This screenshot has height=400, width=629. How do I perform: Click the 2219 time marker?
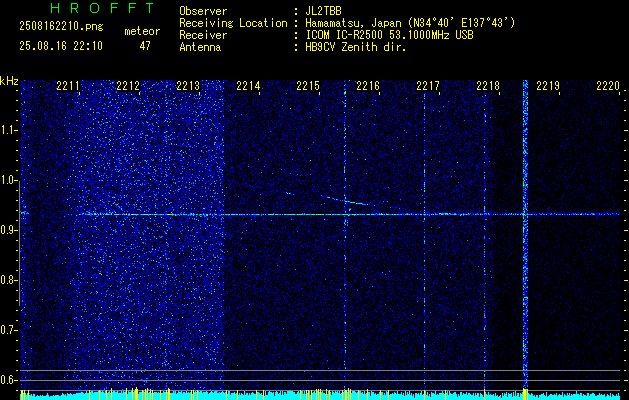(548, 85)
